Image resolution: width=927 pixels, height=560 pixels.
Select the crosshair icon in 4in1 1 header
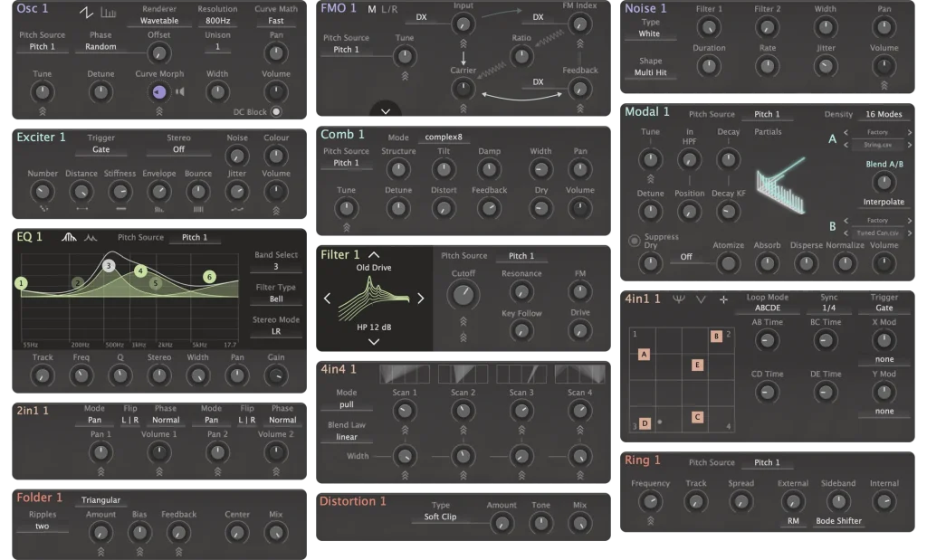(x=723, y=299)
